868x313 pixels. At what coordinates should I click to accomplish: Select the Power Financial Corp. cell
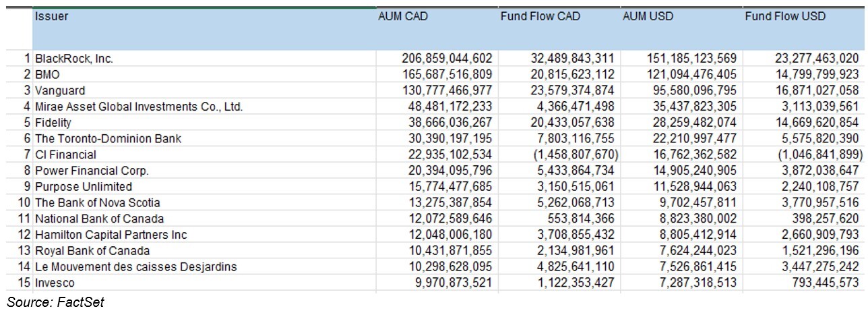tap(204, 171)
